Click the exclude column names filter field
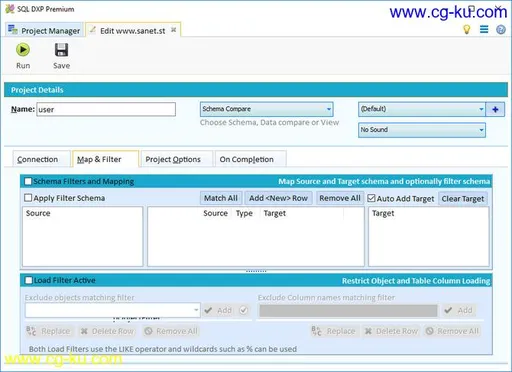This screenshot has height=372, width=512. (348, 311)
